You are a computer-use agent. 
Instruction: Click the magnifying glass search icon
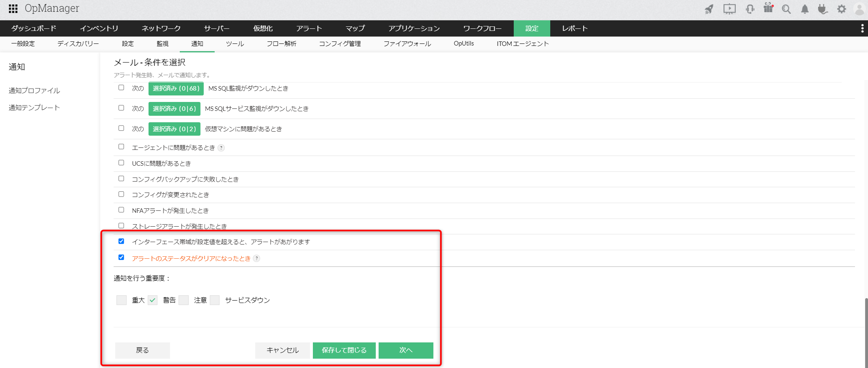point(786,9)
